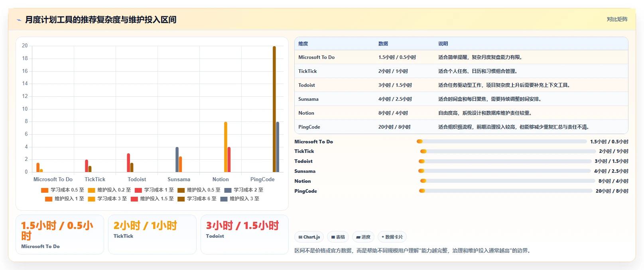Toggle legend item 学习成本 1 至
The width and height of the screenshot is (644, 270).
(154, 190)
